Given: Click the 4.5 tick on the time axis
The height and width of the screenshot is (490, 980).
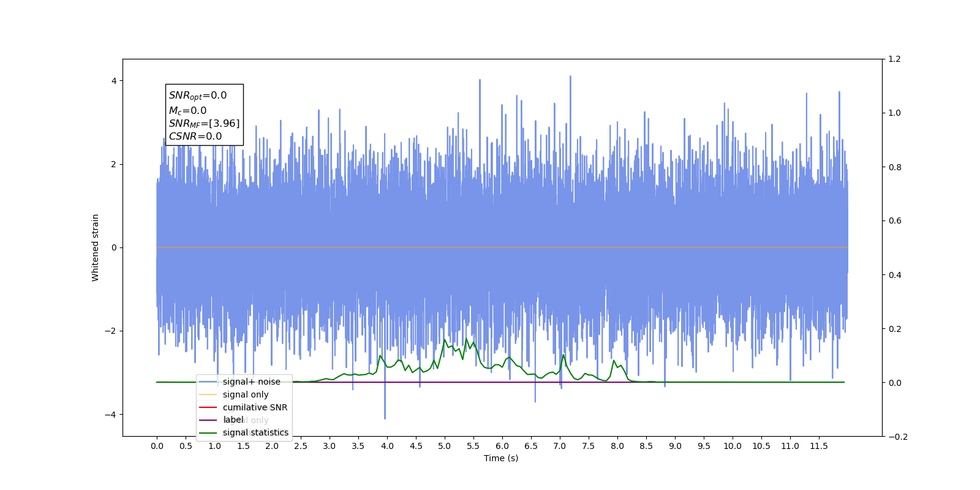Looking at the screenshot, I should click(x=416, y=446).
